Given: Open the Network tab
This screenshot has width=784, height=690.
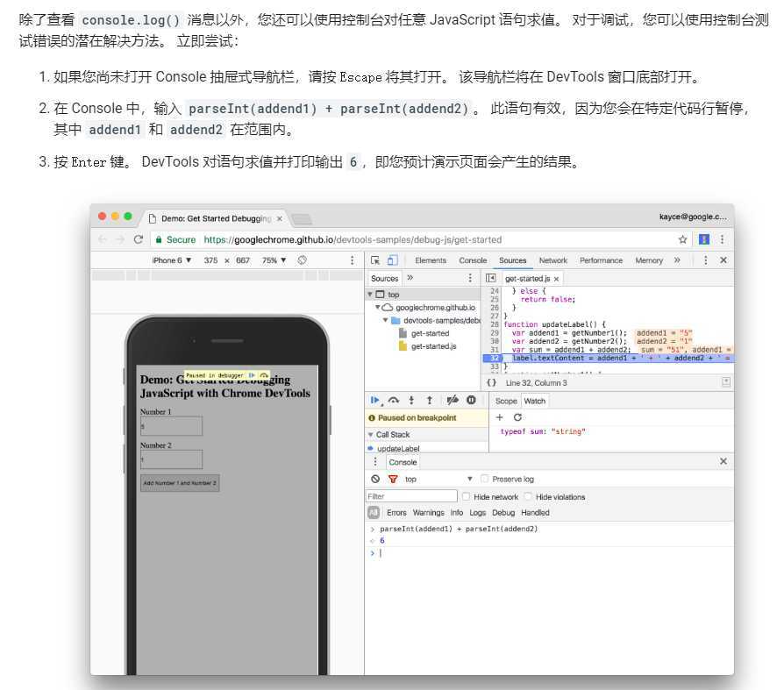Looking at the screenshot, I should pos(553,260).
